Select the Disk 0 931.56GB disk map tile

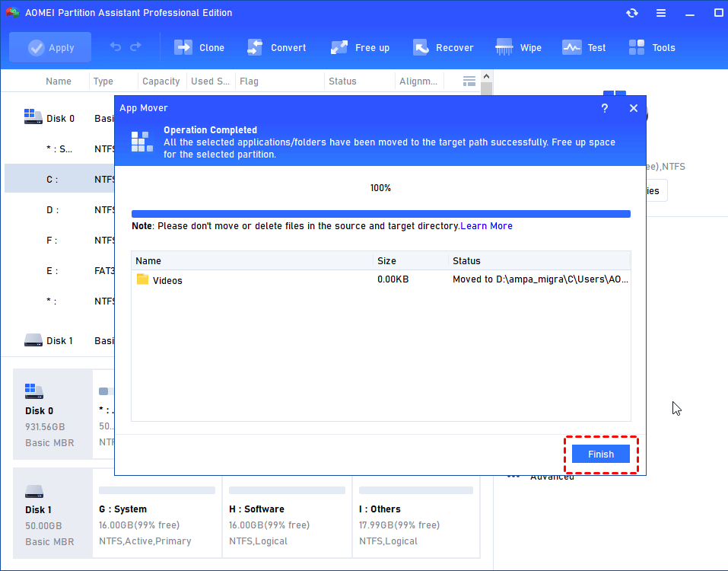(x=52, y=414)
